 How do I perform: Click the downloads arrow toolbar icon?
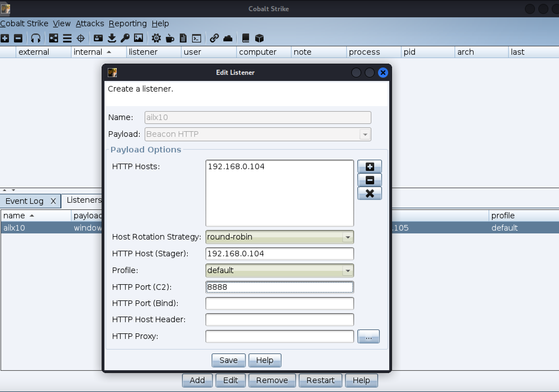[x=112, y=38]
